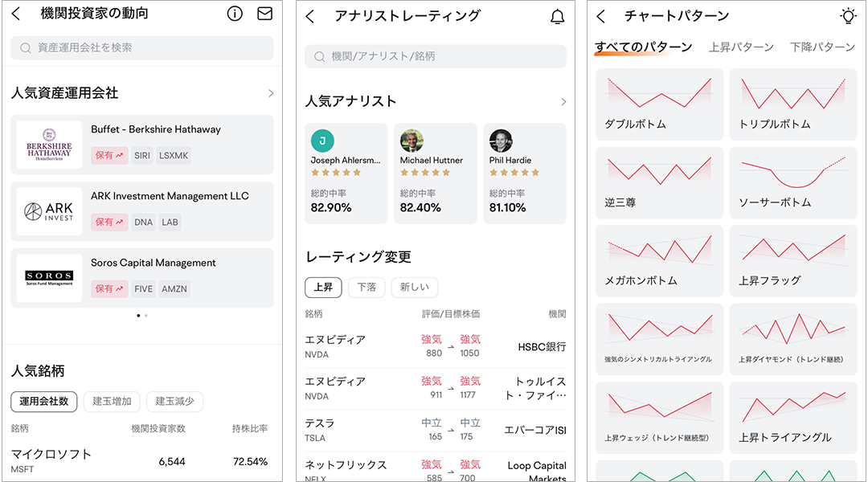Tap LSXMK ticker tag
This screenshot has width=868, height=482.
click(174, 156)
